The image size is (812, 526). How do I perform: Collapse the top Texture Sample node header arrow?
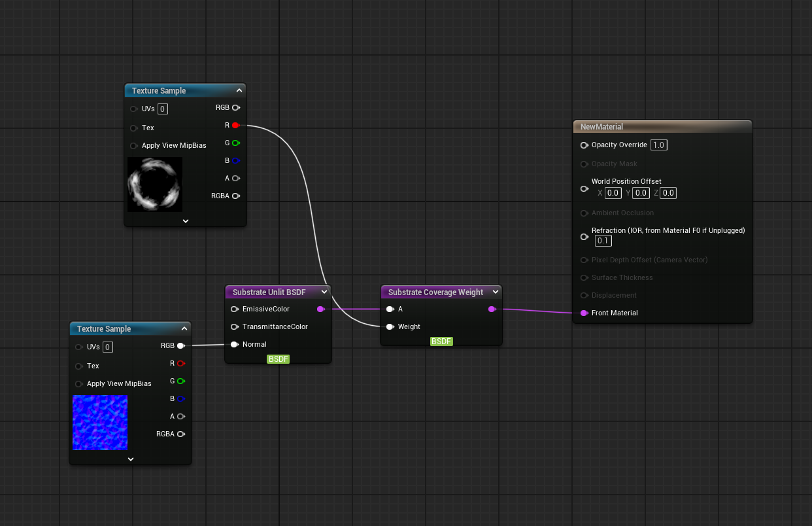(x=239, y=91)
